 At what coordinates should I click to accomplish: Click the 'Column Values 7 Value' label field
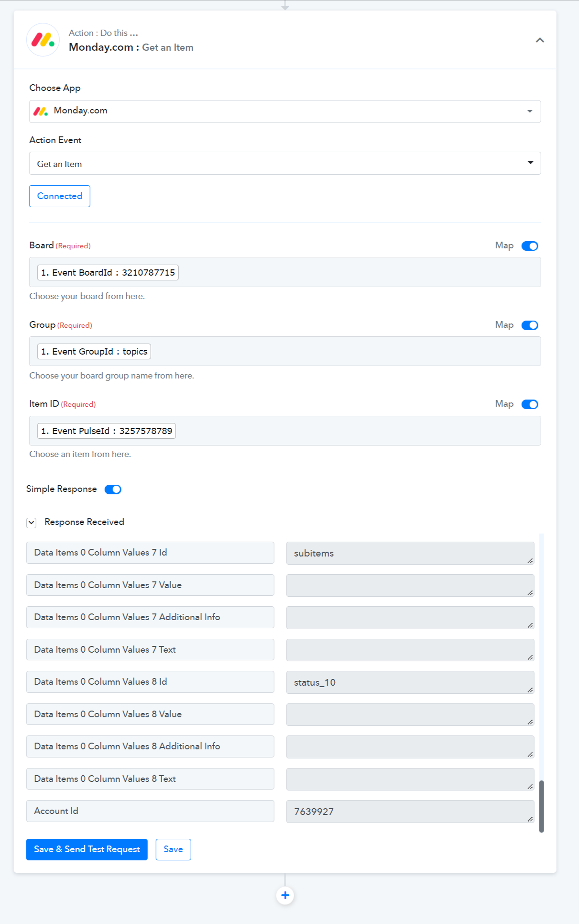150,585
